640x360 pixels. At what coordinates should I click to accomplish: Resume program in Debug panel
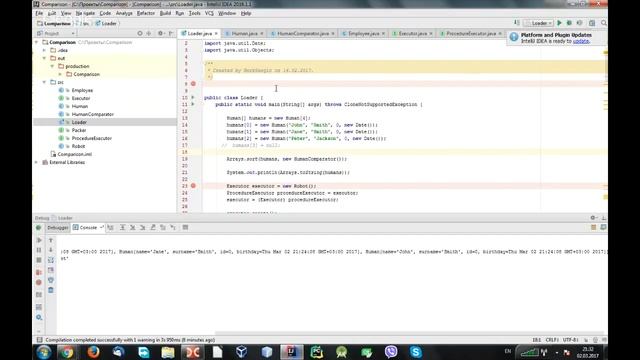[x=39, y=240]
